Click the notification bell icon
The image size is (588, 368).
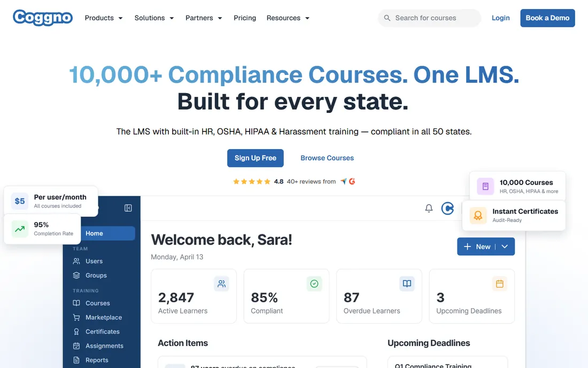[x=429, y=208]
